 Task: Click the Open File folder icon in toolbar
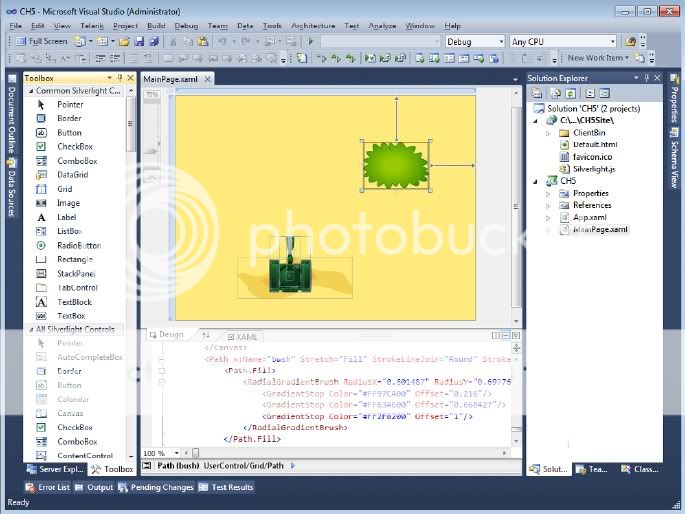(x=124, y=41)
